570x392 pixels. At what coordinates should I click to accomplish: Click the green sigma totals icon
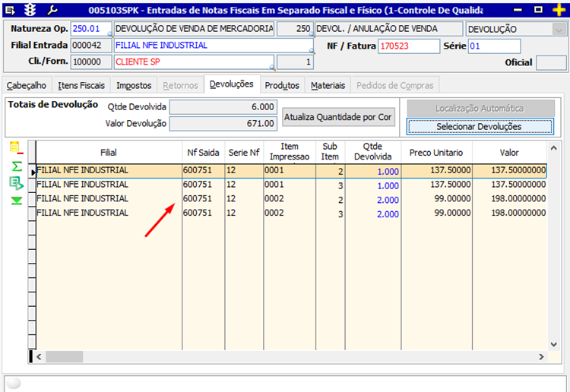click(x=15, y=166)
